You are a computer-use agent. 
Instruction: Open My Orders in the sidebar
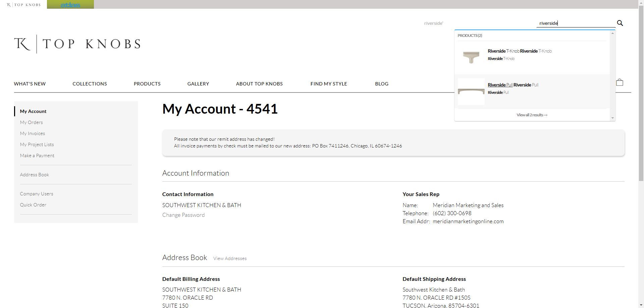click(31, 122)
